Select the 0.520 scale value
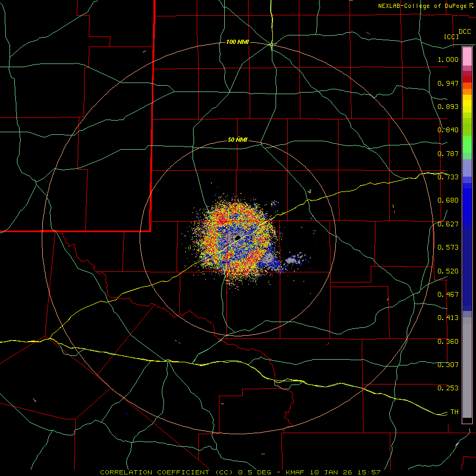Image resolution: width=476 pixels, height=476 pixels. point(448,271)
